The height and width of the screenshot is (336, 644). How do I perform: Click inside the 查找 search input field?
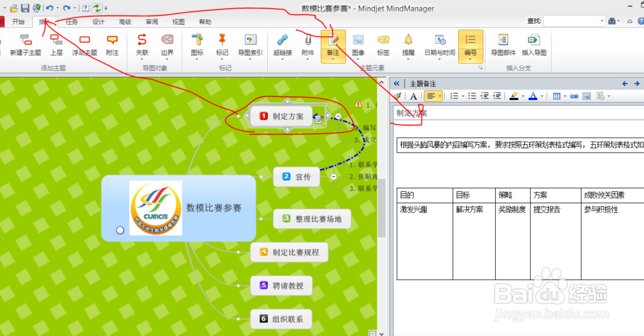571,21
